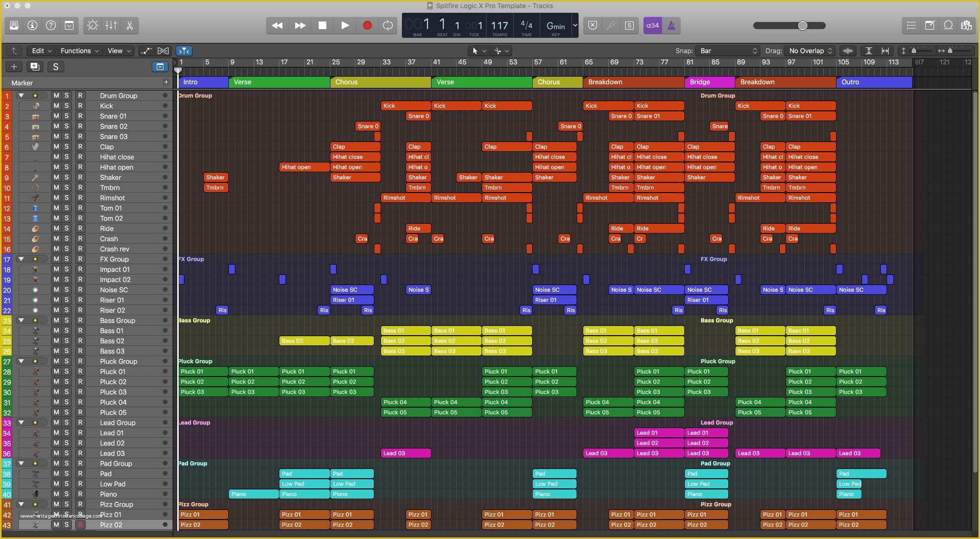
Task: Set the tempo value 117
Action: tap(499, 25)
